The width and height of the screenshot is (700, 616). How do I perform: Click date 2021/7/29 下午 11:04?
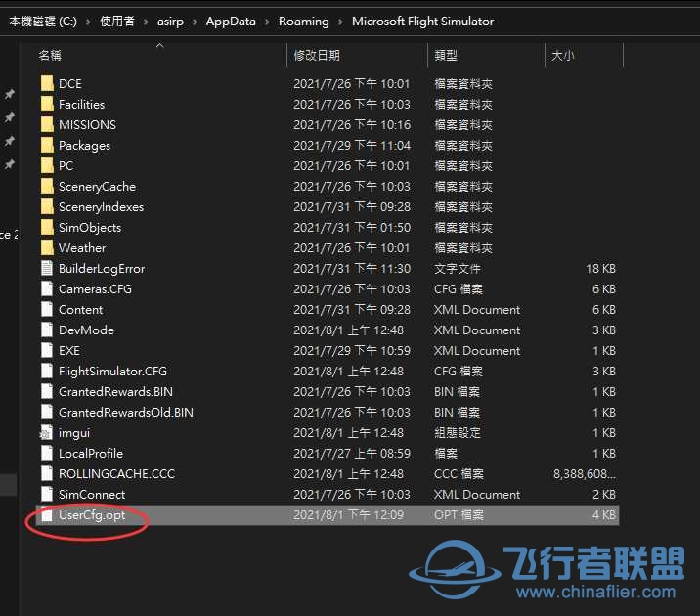(352, 145)
